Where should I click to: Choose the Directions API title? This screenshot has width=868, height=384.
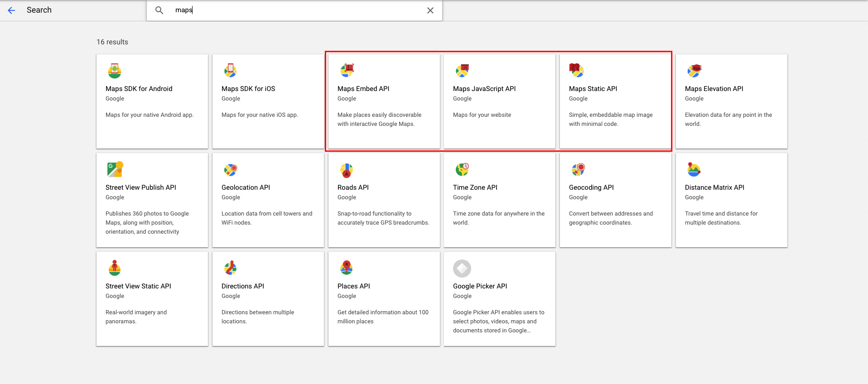243,286
